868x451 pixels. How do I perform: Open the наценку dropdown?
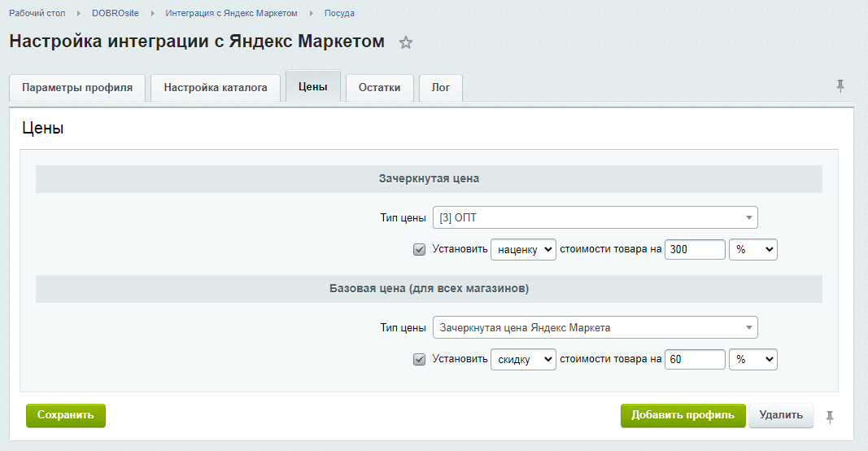coord(523,249)
